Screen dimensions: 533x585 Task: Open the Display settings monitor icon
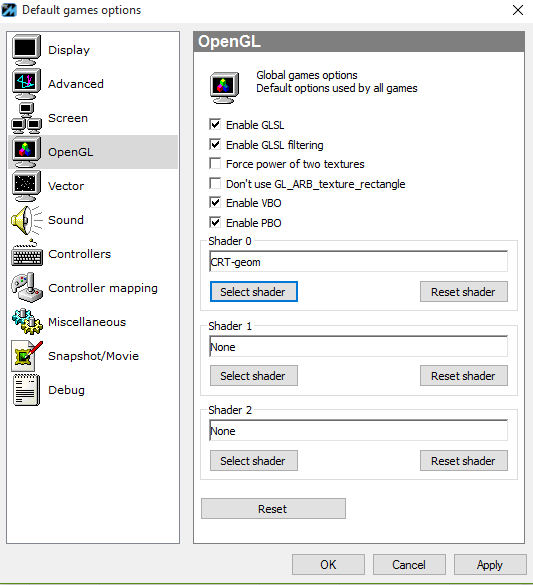click(26, 50)
